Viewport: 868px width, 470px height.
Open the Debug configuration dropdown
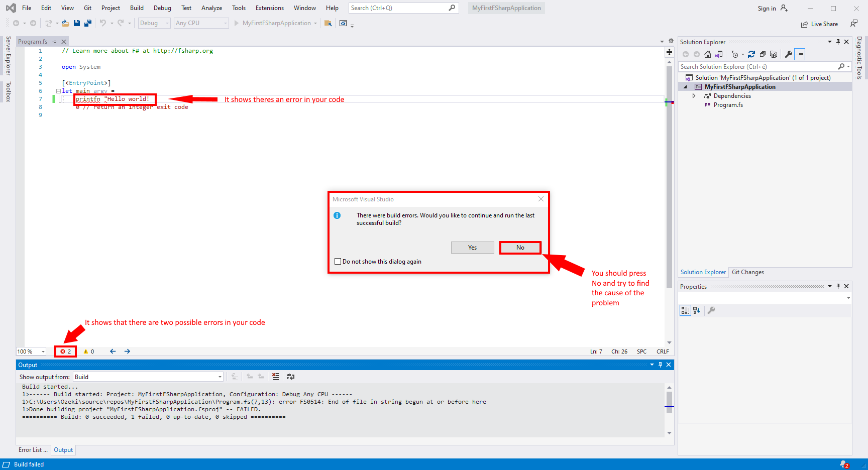(x=154, y=23)
